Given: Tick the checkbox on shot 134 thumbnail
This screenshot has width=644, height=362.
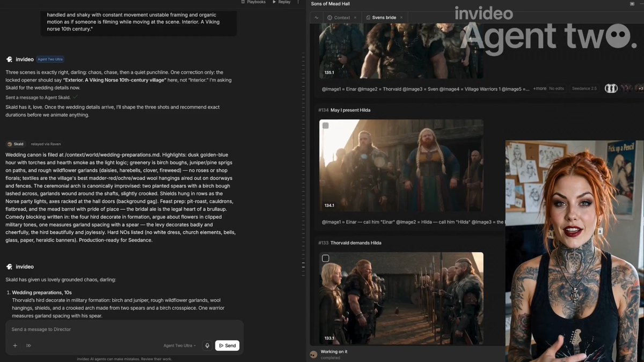Looking at the screenshot, I should [325, 125].
